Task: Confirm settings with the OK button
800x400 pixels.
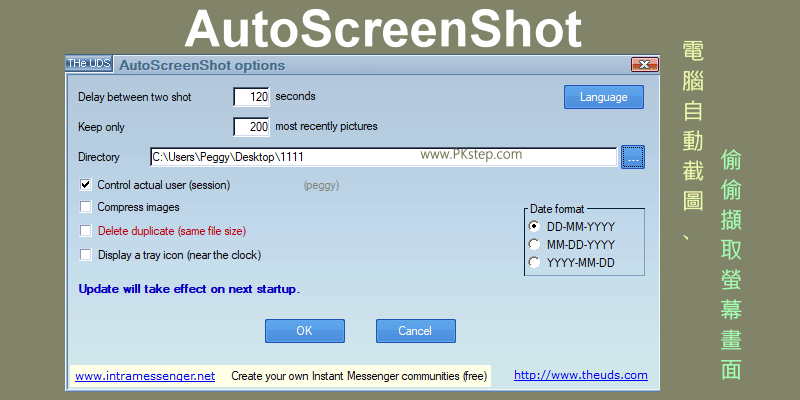Action: tap(305, 331)
